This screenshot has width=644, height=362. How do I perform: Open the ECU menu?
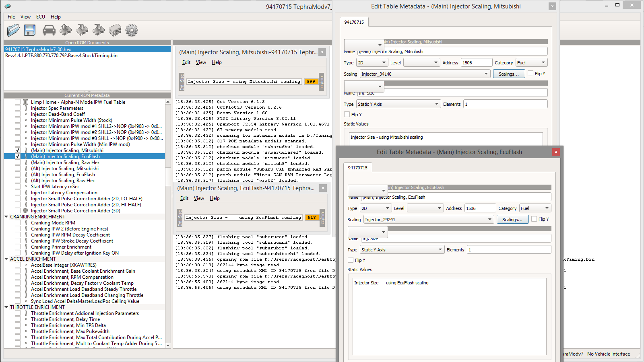pos(40,17)
